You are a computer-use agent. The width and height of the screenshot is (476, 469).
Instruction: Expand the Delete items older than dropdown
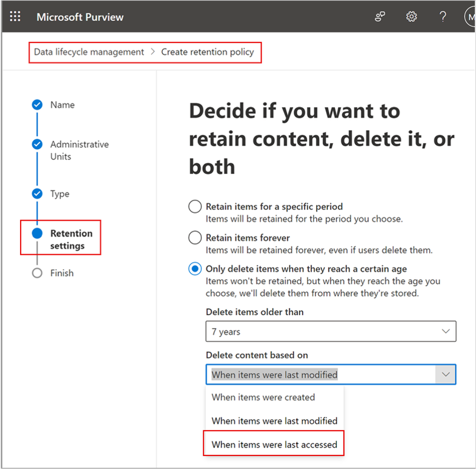330,332
